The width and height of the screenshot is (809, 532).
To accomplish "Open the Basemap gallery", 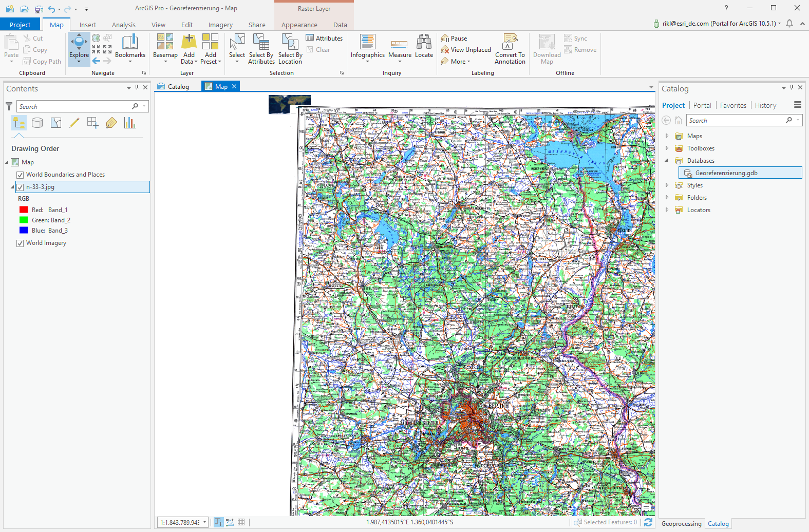I will click(165, 49).
